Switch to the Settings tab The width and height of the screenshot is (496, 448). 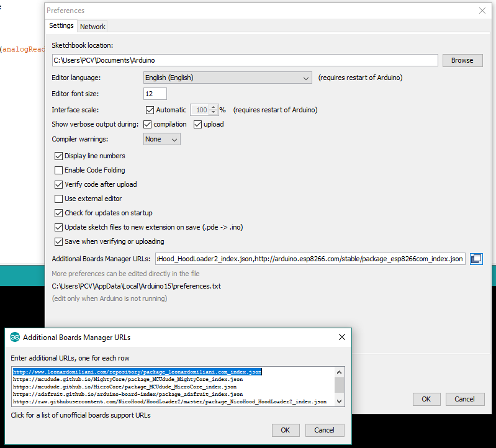61,25
